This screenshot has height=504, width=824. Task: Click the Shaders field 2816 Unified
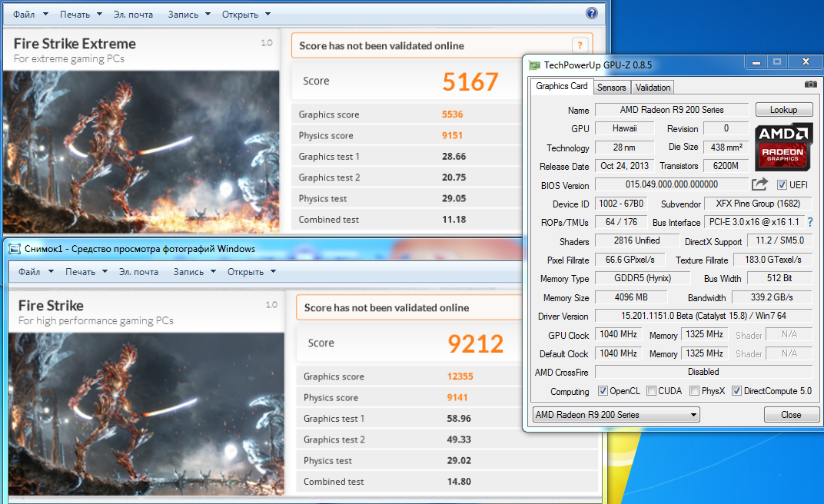point(637,240)
